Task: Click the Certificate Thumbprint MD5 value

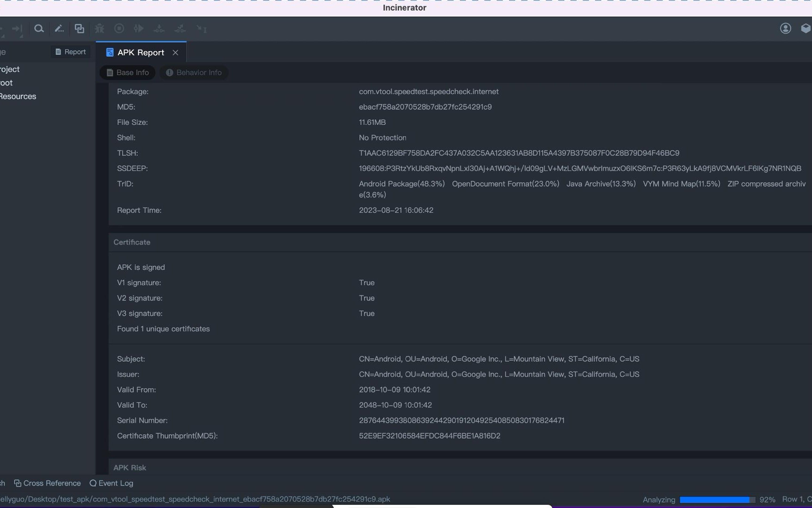Action: (x=429, y=436)
